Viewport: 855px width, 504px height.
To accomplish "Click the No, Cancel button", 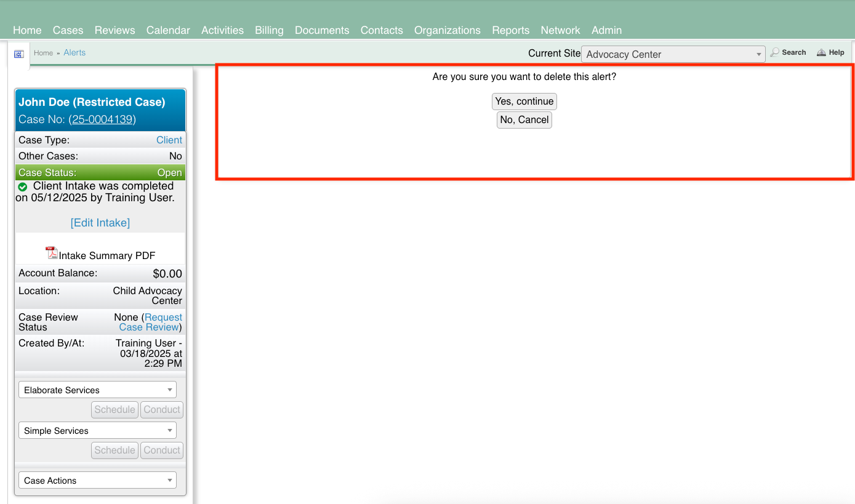I will click(x=524, y=120).
